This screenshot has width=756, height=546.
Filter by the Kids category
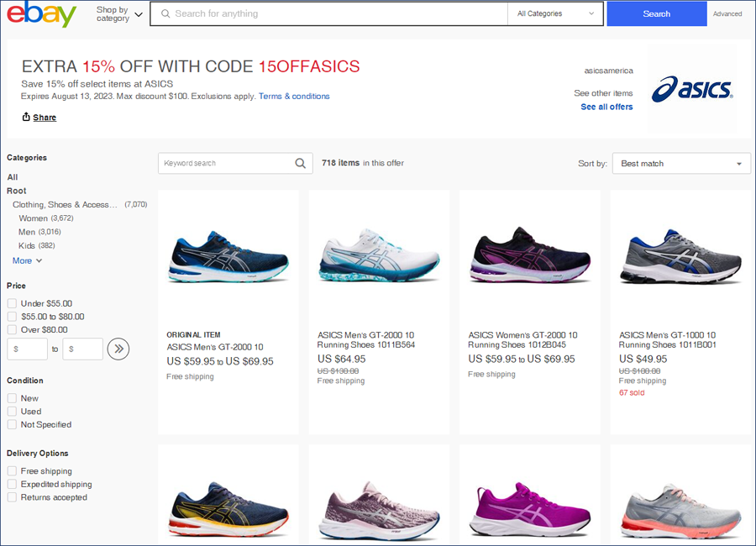[27, 245]
